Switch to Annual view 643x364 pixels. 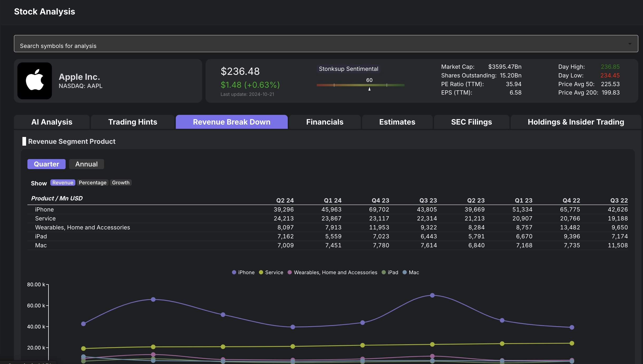tap(86, 164)
